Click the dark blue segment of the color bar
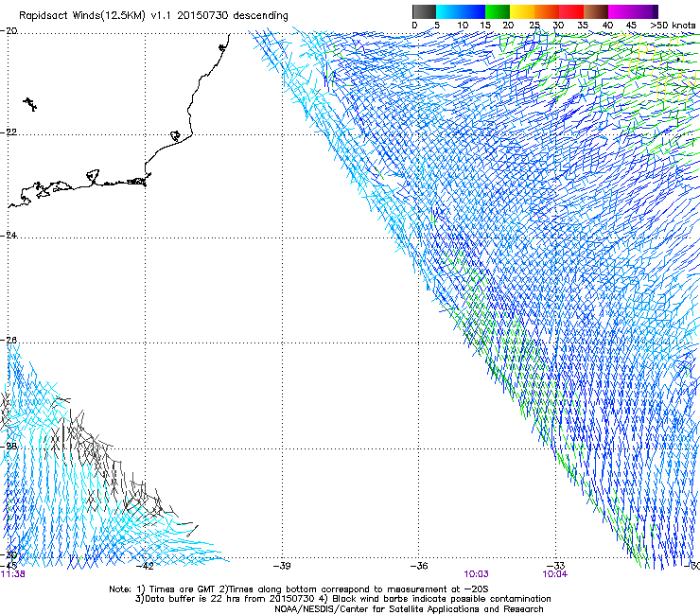Image resolution: width=700 pixels, height=615 pixels. click(x=473, y=11)
